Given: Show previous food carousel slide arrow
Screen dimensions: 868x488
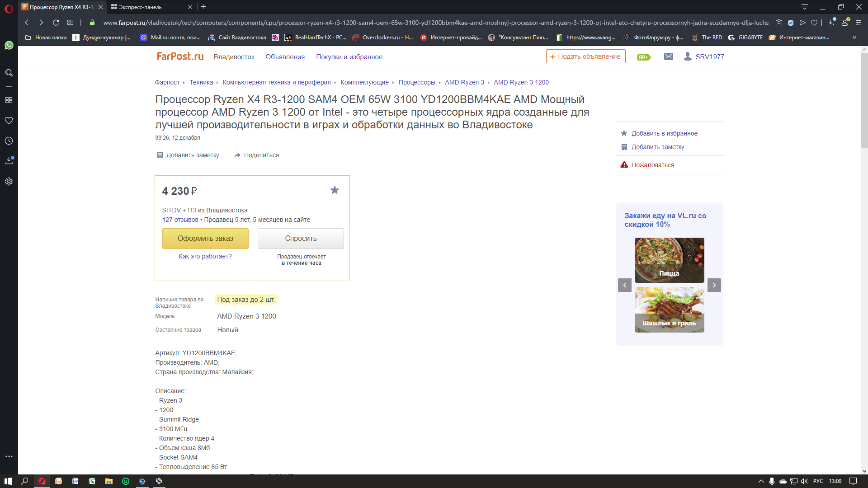Looking at the screenshot, I should [624, 285].
